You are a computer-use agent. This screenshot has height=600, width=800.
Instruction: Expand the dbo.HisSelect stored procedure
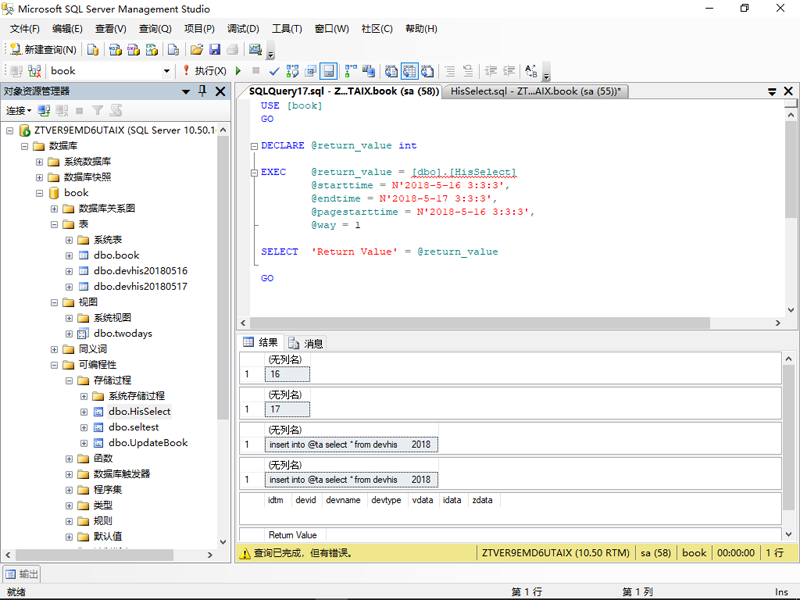84,412
